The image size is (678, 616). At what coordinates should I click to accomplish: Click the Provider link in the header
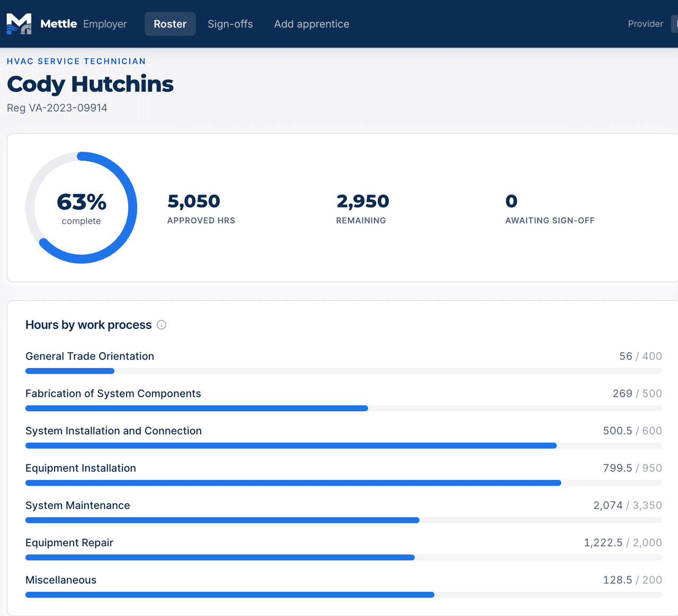645,24
